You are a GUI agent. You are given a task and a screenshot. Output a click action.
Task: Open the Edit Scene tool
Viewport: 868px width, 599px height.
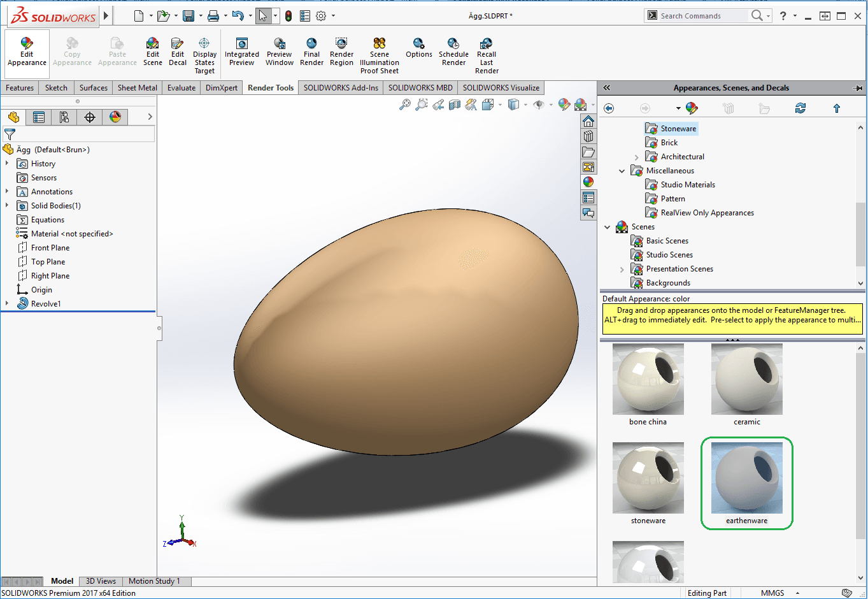(152, 44)
